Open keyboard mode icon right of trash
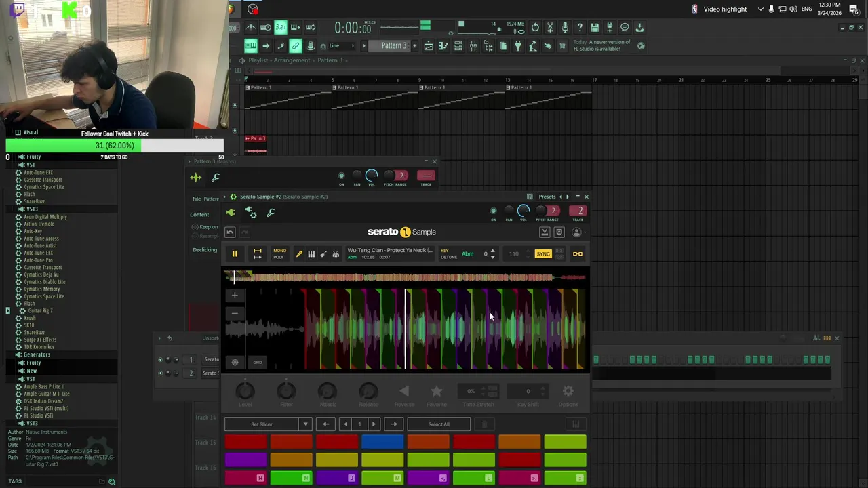The image size is (868, 488). (576, 424)
